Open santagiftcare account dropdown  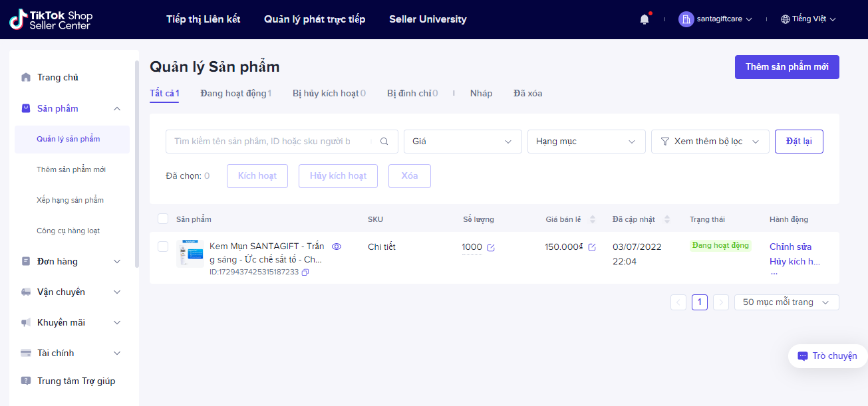click(x=716, y=19)
